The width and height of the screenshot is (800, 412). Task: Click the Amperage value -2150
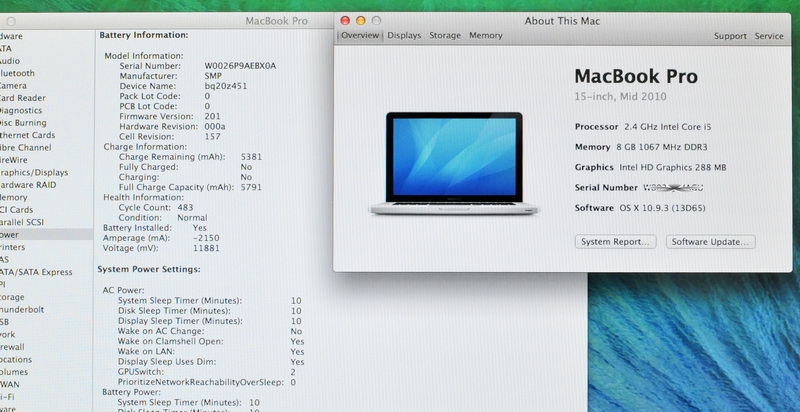point(206,238)
